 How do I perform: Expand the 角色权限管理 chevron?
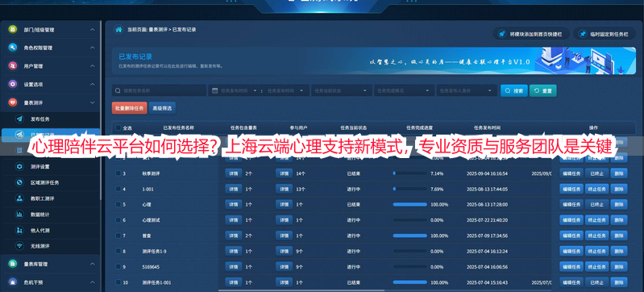click(x=93, y=48)
